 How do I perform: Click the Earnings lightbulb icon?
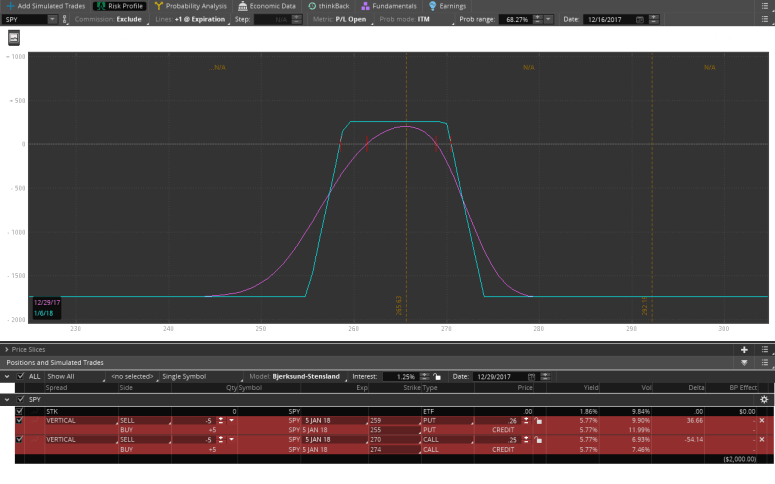click(432, 6)
